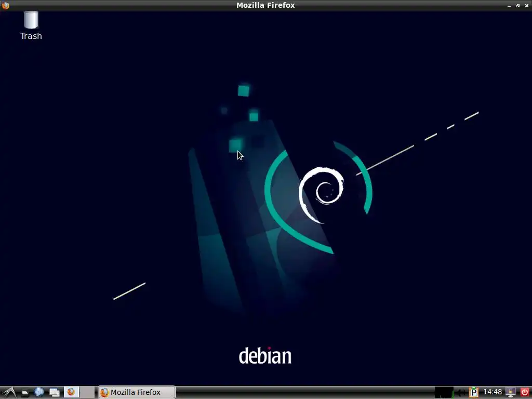
Task: Click the iconify all windows panel icon
Action: click(54, 393)
